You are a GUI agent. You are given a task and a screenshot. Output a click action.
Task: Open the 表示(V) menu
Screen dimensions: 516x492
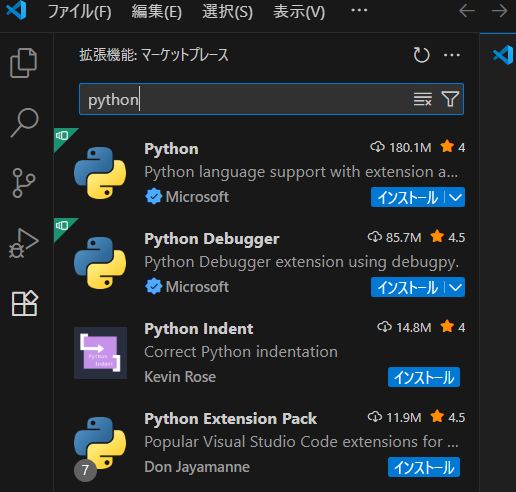tap(299, 11)
